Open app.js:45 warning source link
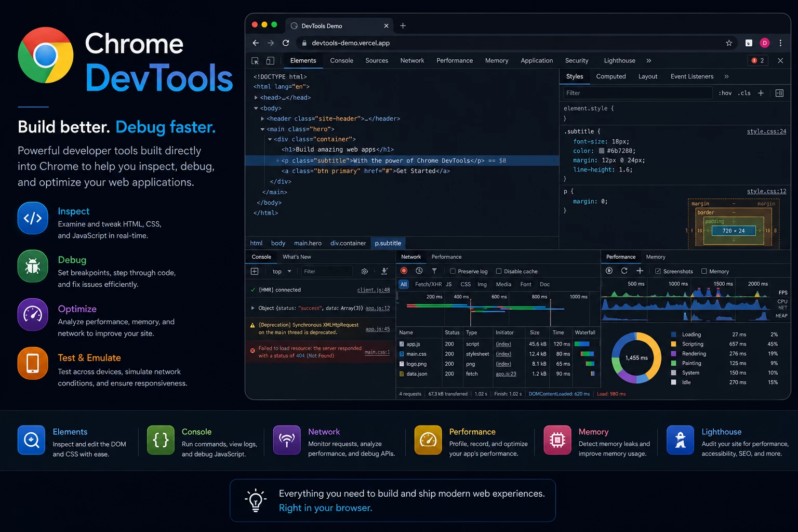Screen dimensions: 798x532 coord(378,329)
